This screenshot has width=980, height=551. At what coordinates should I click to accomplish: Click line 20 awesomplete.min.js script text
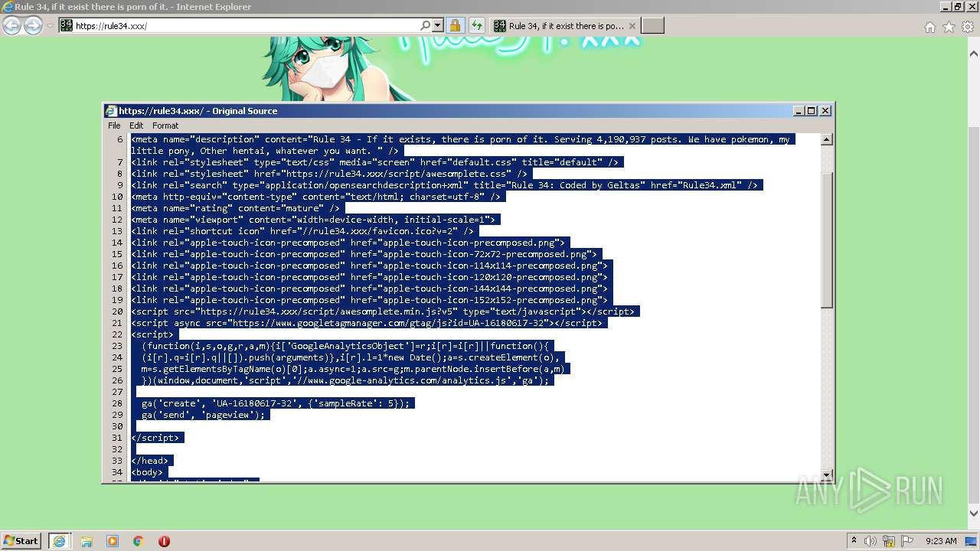tap(383, 311)
